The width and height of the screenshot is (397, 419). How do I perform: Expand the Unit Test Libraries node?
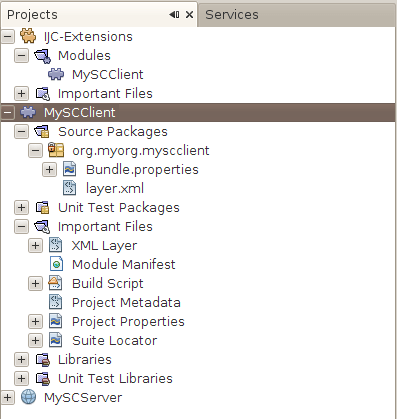pyautogui.click(x=21, y=379)
